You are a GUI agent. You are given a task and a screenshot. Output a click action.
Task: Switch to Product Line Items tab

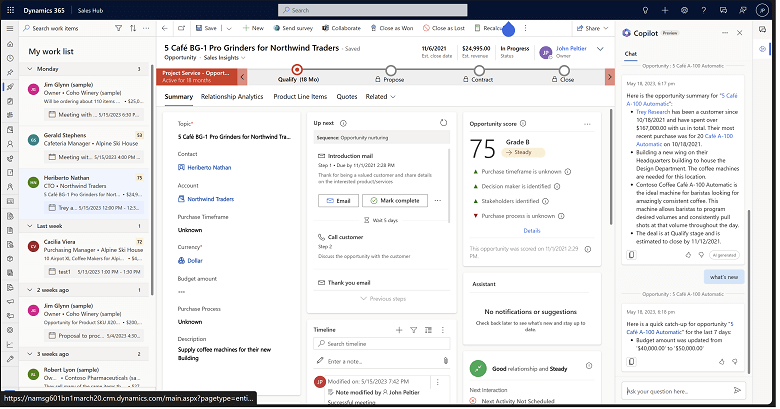coord(300,97)
